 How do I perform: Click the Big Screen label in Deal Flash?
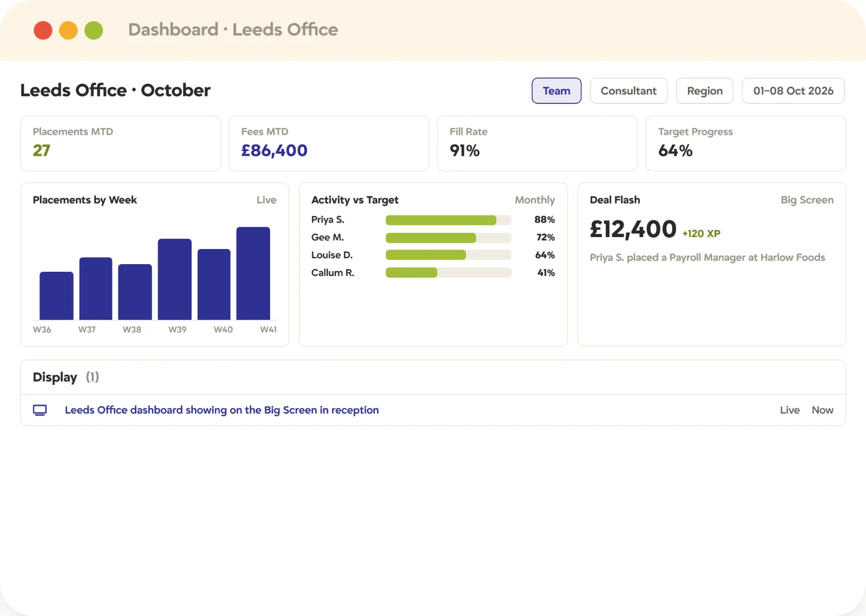coord(807,200)
